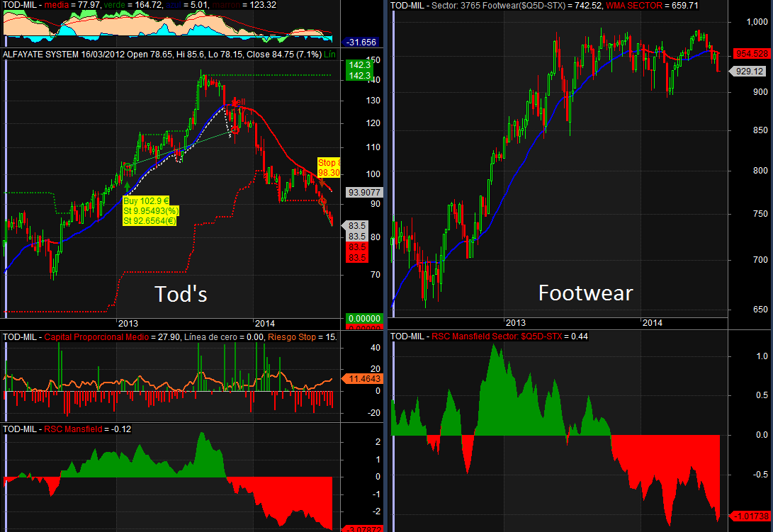Image resolution: width=773 pixels, height=532 pixels.
Task: Select the yellow Stop 98.30 annotation
Action: 329,167
